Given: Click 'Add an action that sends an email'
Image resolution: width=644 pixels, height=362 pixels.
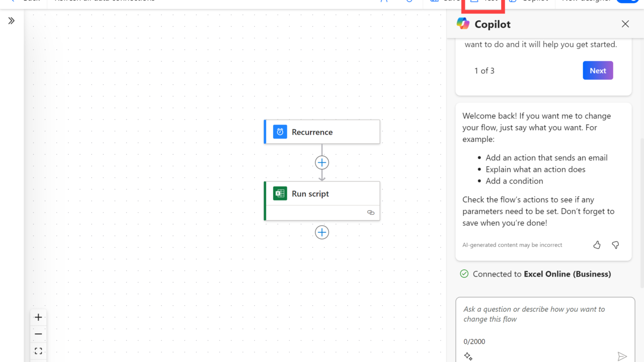Looking at the screenshot, I should click(x=546, y=158).
